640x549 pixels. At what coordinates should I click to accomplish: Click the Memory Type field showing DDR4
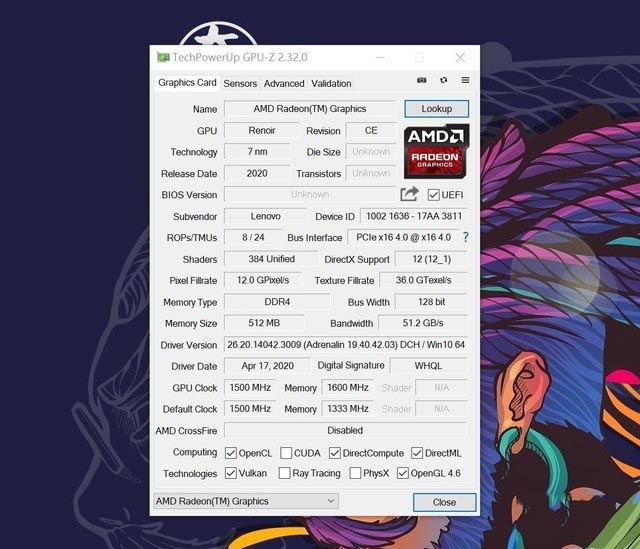point(277,302)
